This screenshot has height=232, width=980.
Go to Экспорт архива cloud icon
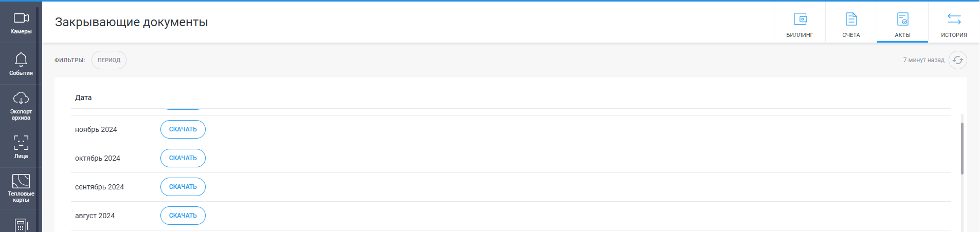(21, 106)
